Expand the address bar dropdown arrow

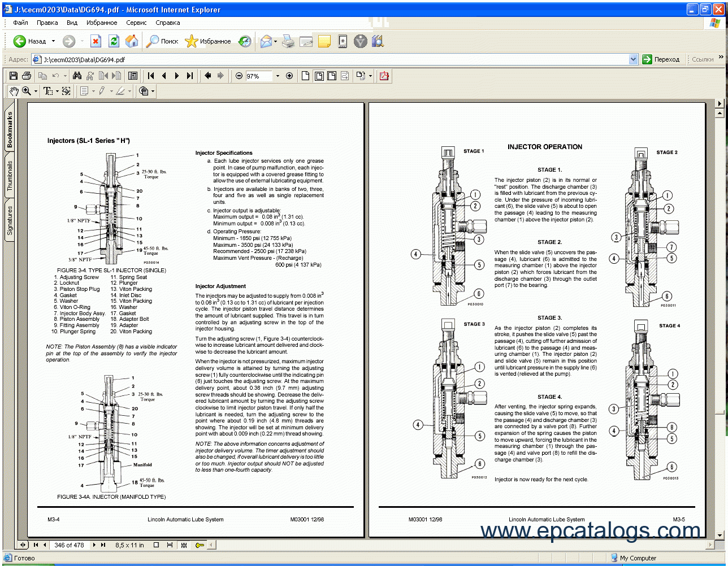(633, 59)
